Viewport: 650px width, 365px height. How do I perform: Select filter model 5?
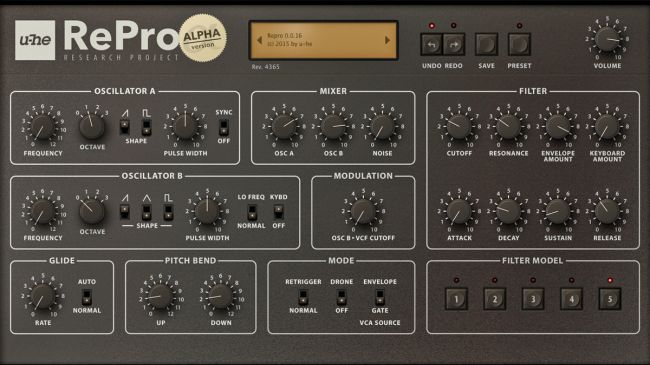tap(610, 299)
